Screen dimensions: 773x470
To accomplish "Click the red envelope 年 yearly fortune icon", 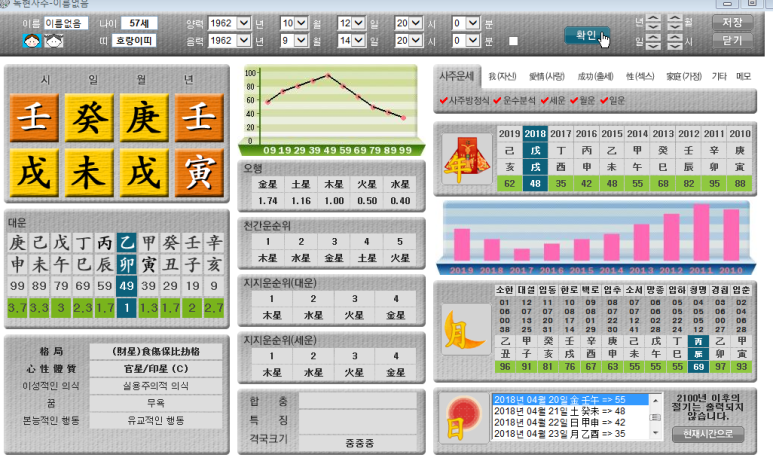I will [x=466, y=159].
